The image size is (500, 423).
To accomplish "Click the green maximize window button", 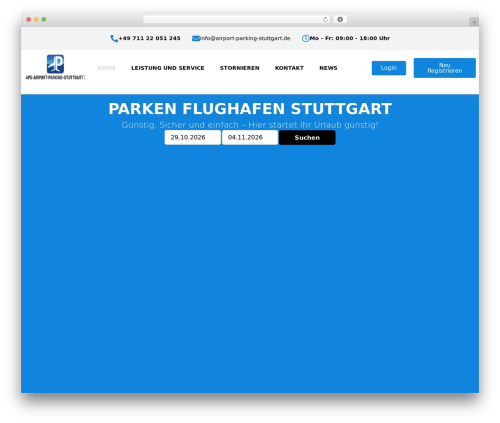I will (x=44, y=20).
